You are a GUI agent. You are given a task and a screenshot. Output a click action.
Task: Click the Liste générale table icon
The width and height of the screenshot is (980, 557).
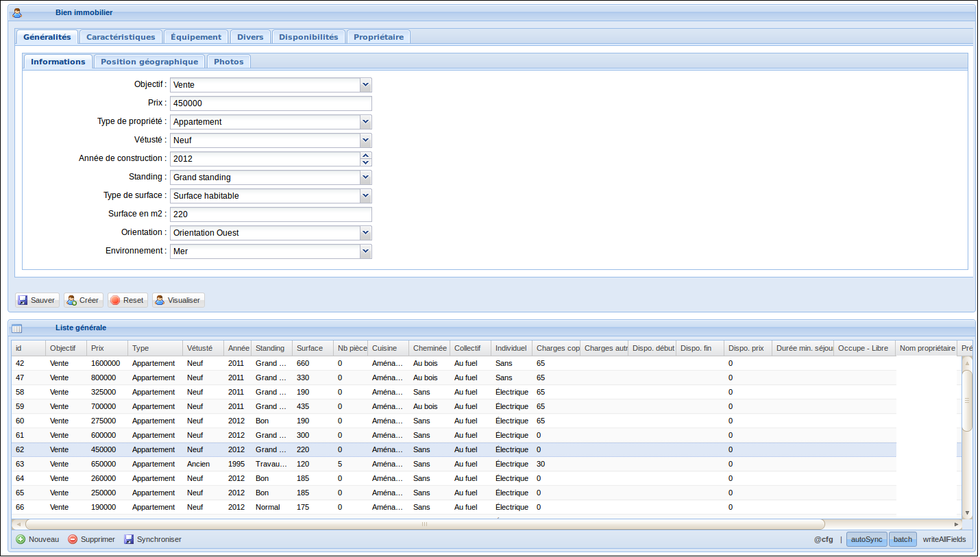coord(17,328)
